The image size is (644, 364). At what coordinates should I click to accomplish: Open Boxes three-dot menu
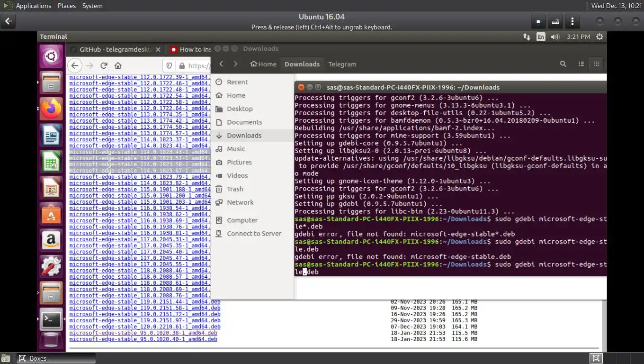click(572, 21)
